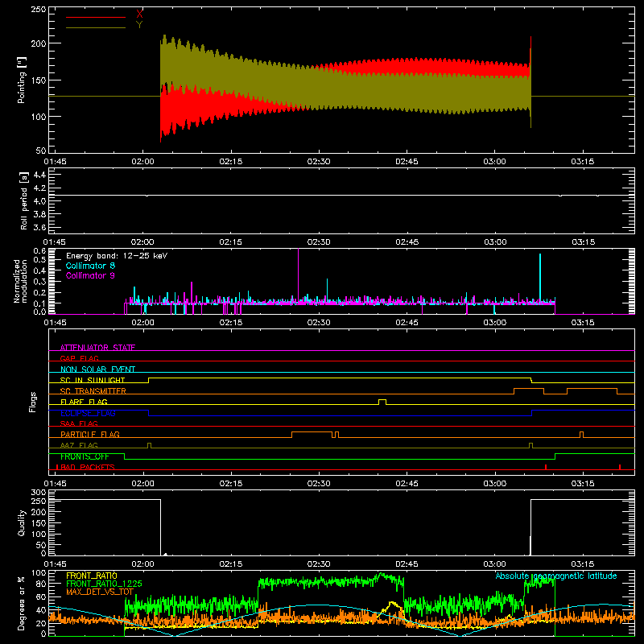644x644 pixels.
Task: Click the 0.5 tick on modulation axis
Action: click(x=39, y=259)
